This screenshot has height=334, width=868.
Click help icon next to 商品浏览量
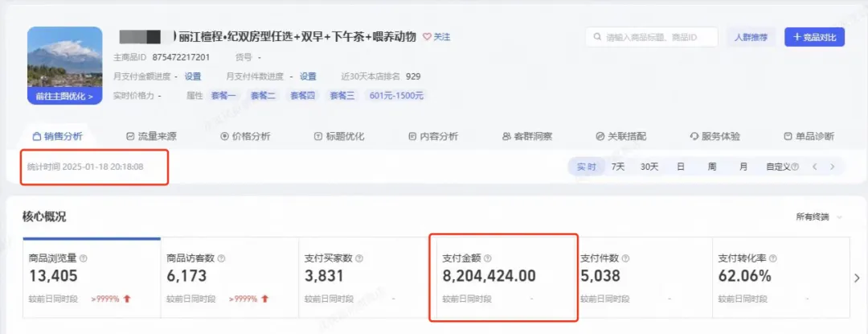(84, 258)
